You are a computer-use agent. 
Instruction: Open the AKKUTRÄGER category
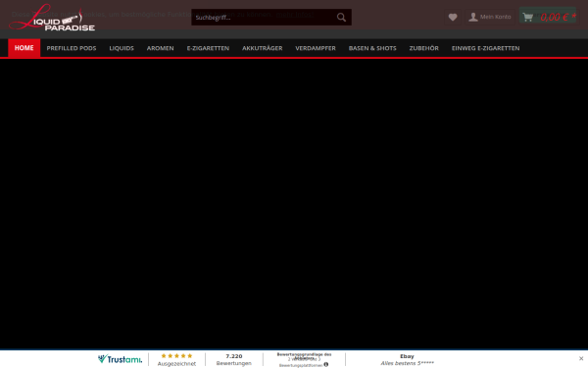pos(262,48)
